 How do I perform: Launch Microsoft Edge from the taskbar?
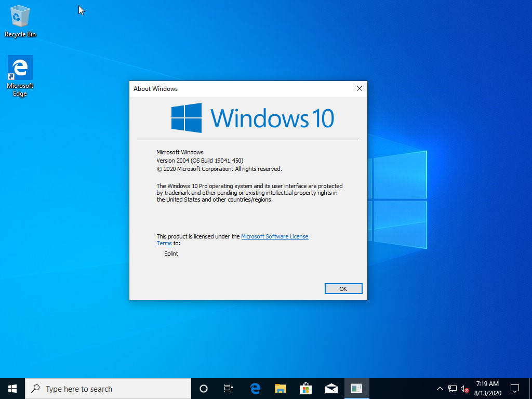coord(255,389)
